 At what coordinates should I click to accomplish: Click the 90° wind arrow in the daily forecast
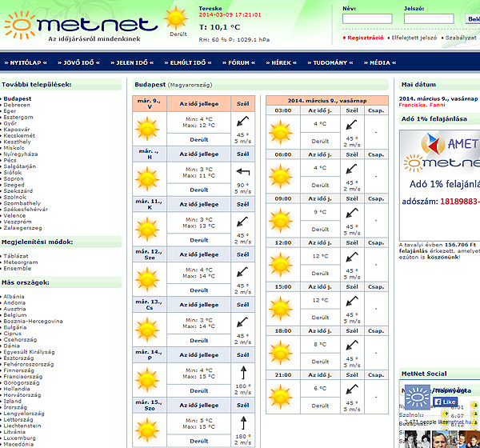click(243, 172)
